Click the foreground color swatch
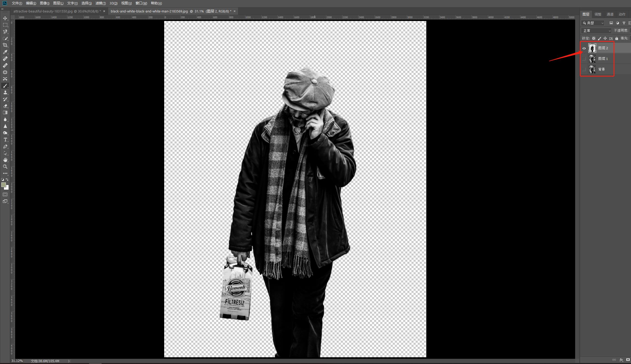 pyautogui.click(x=3, y=185)
